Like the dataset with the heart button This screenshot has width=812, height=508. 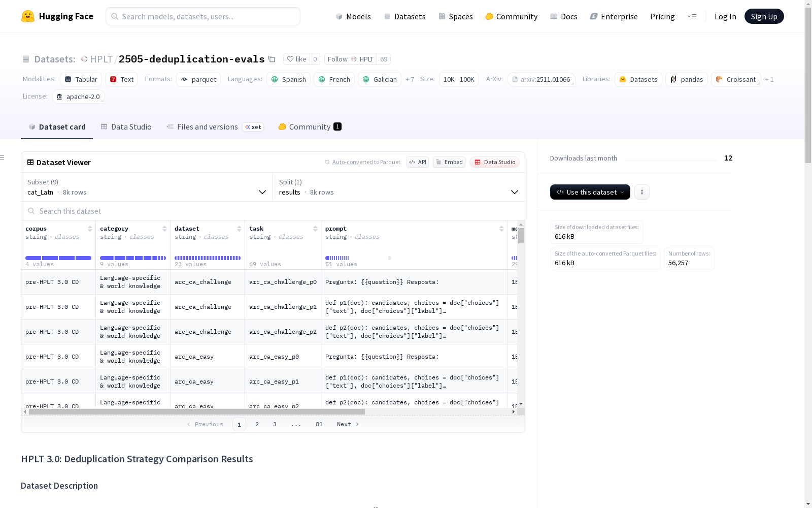tap(296, 59)
